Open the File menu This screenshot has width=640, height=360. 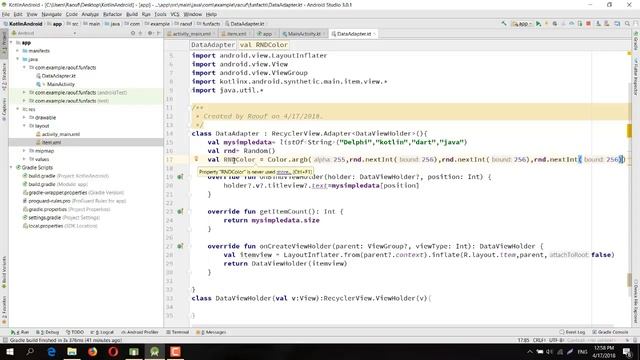(6, 14)
